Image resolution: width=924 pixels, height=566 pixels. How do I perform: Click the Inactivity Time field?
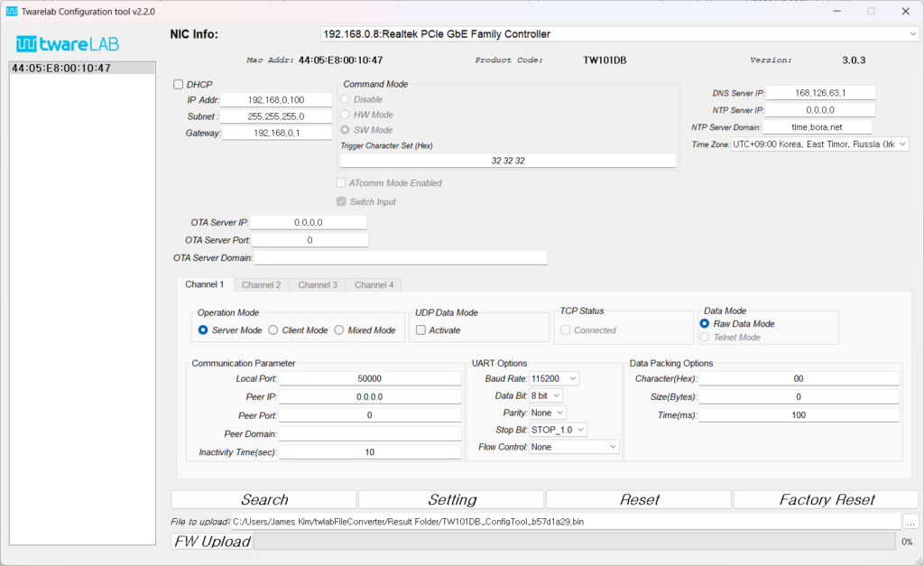tap(369, 452)
